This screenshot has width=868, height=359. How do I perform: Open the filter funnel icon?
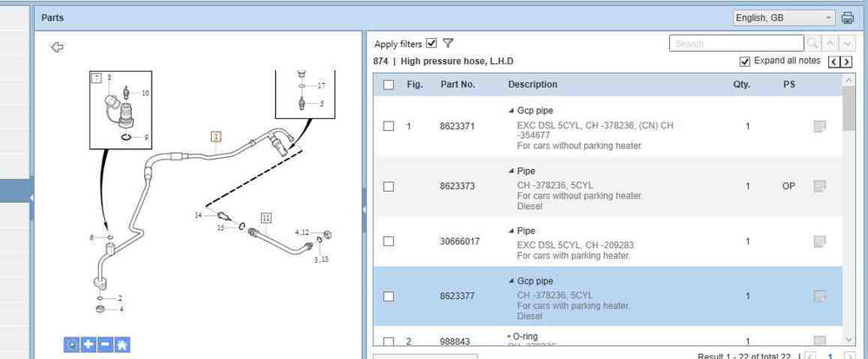(448, 43)
